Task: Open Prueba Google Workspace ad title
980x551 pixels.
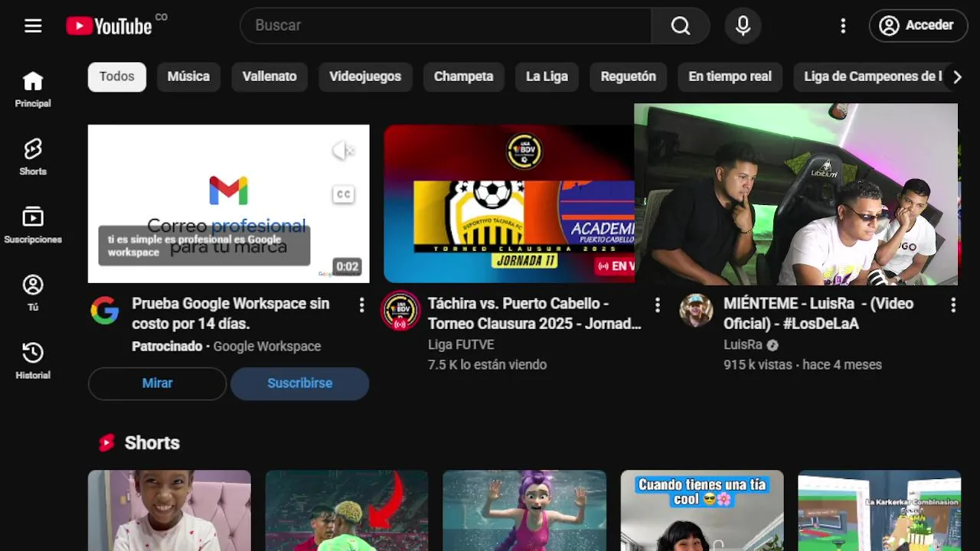Action: click(x=231, y=314)
